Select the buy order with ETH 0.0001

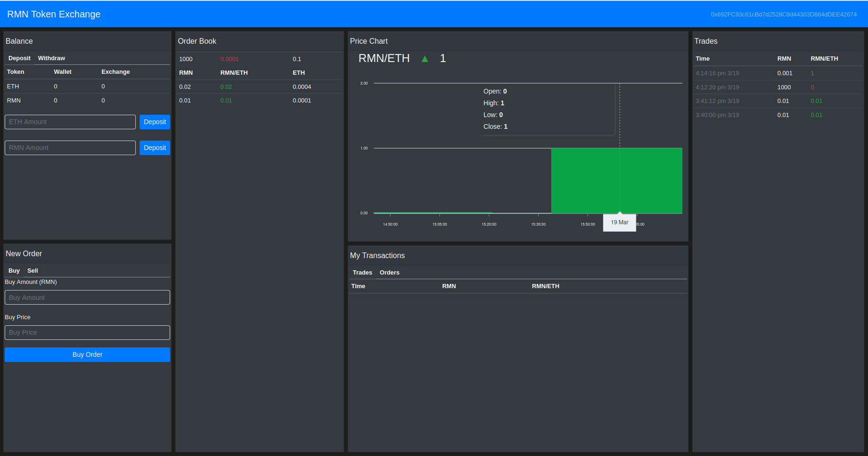coord(259,100)
